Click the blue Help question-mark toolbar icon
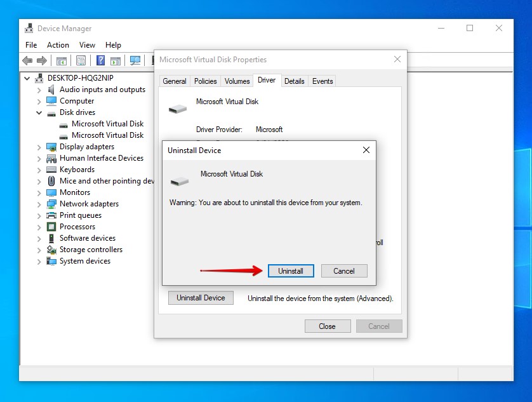This screenshot has height=402, width=532. point(100,60)
